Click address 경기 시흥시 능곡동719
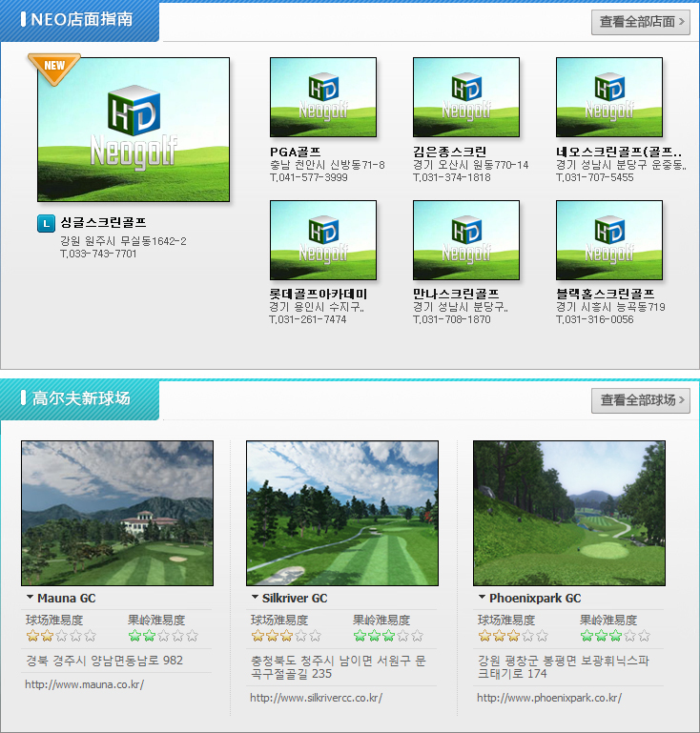700x733 pixels. (x=610, y=307)
